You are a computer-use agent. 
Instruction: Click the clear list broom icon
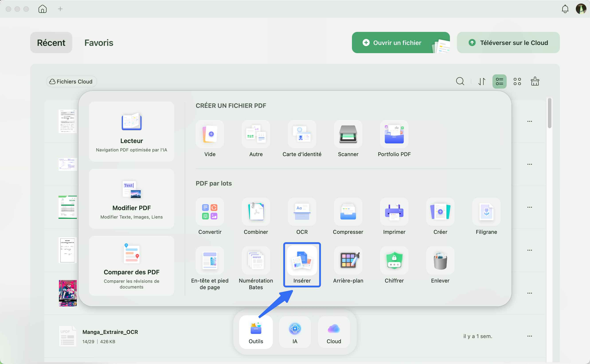(x=535, y=81)
